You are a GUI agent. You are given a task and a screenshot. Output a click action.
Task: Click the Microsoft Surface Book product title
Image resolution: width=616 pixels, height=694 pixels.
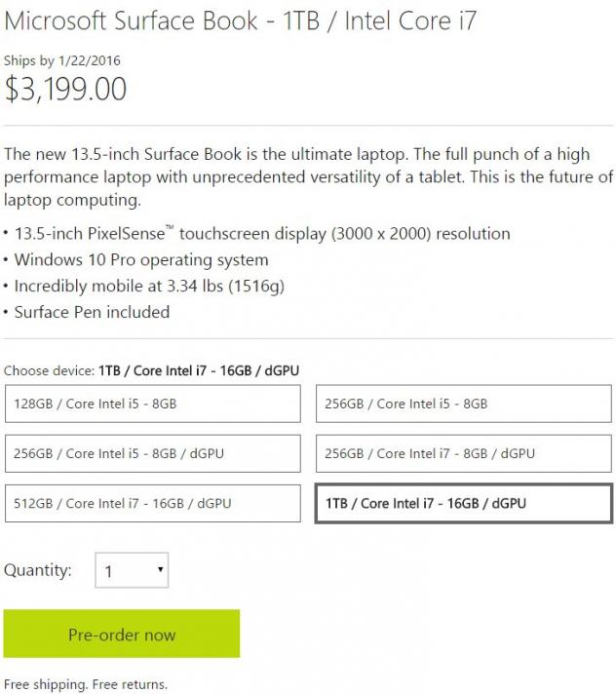click(240, 20)
